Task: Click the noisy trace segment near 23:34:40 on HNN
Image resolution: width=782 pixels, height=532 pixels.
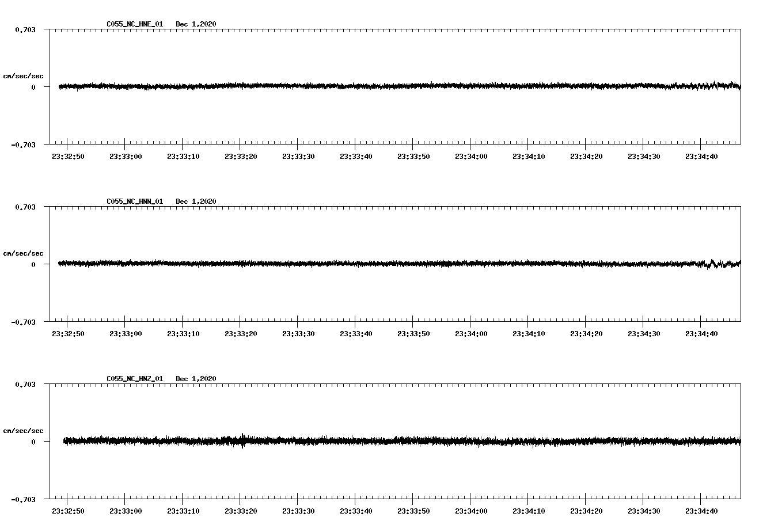Action: coord(714,264)
